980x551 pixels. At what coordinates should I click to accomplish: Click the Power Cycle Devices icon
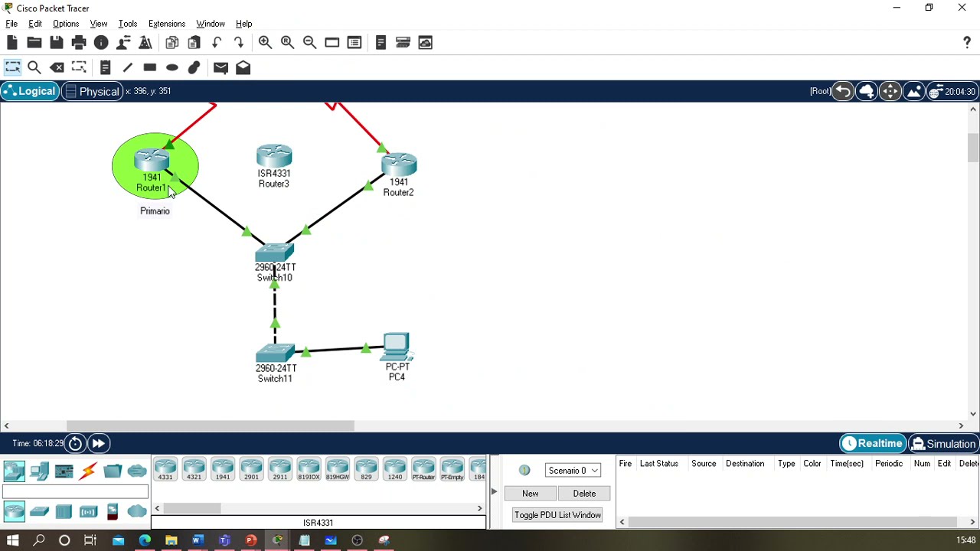pyautogui.click(x=75, y=443)
